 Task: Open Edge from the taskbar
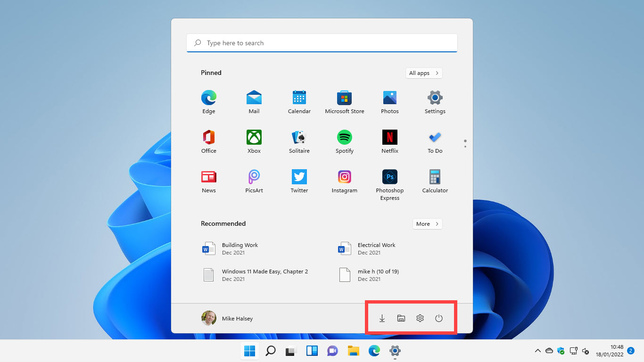[374, 351]
